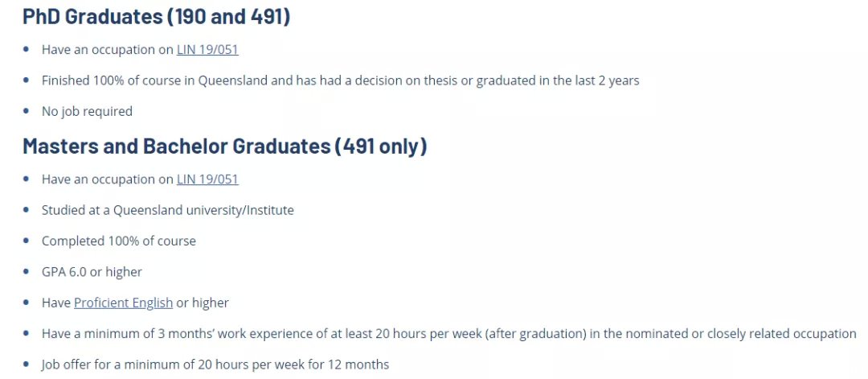Click the 'Completed 100% of course' text
This screenshot has width=868, height=379.
coord(118,241)
